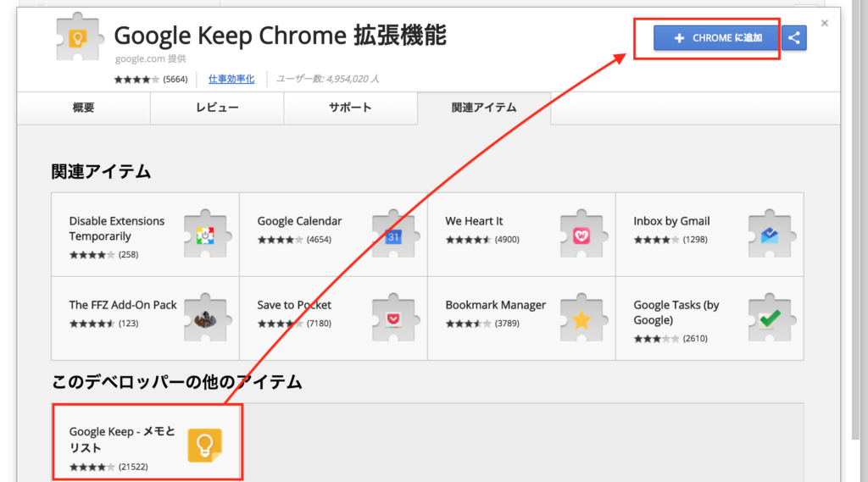The image size is (868, 482).
Task: Click the We Heart It rating (4900)
Action: pyautogui.click(x=482, y=240)
